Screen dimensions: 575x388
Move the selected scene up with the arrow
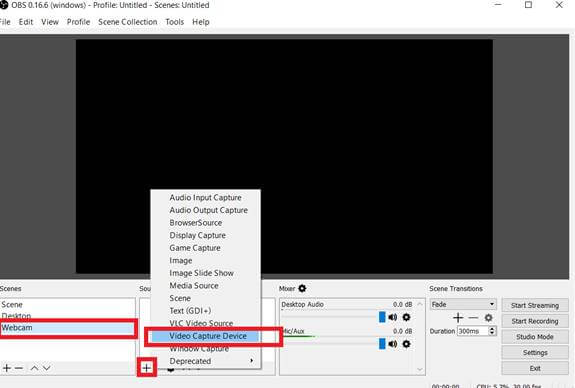(34, 368)
